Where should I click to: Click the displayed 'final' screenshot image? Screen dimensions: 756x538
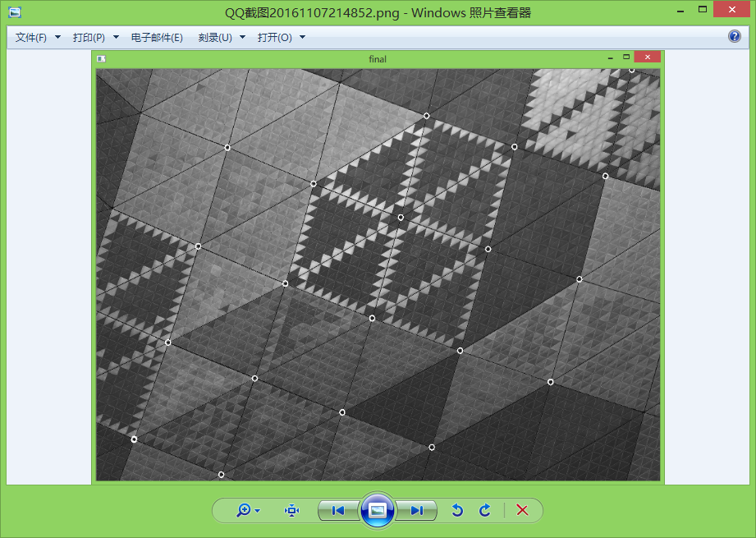[x=378, y=267]
